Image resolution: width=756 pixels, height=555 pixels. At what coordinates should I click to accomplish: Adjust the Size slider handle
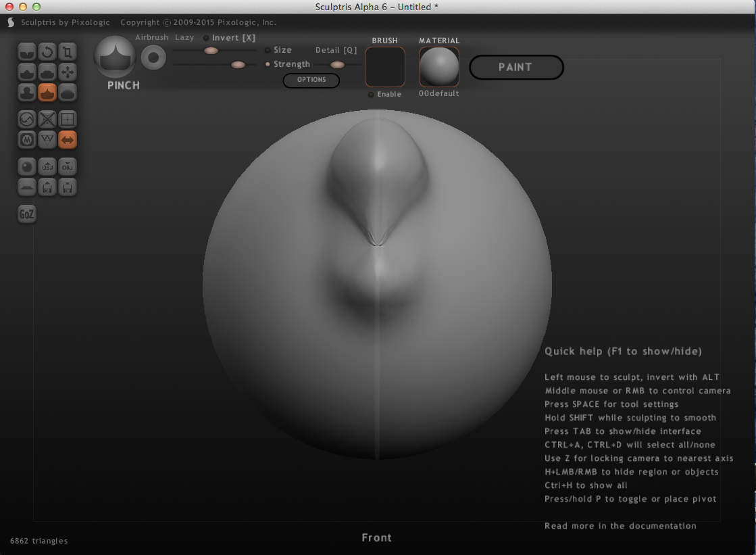[x=211, y=51]
